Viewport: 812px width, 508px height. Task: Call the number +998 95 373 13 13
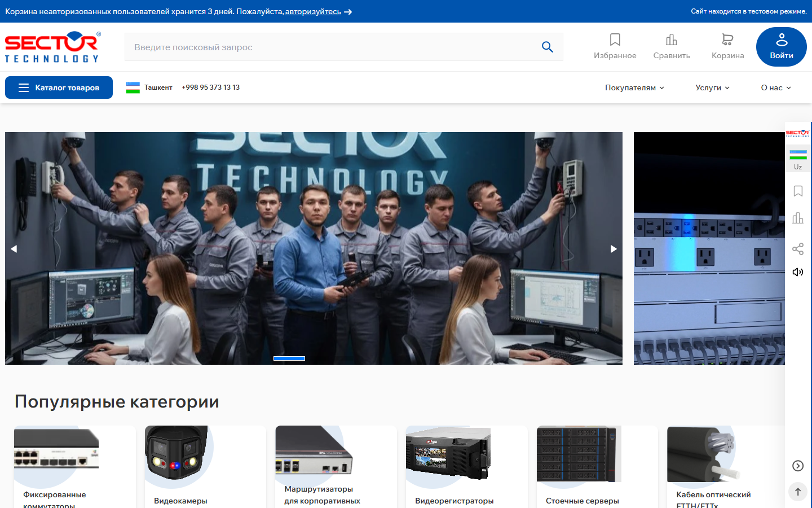(x=210, y=87)
